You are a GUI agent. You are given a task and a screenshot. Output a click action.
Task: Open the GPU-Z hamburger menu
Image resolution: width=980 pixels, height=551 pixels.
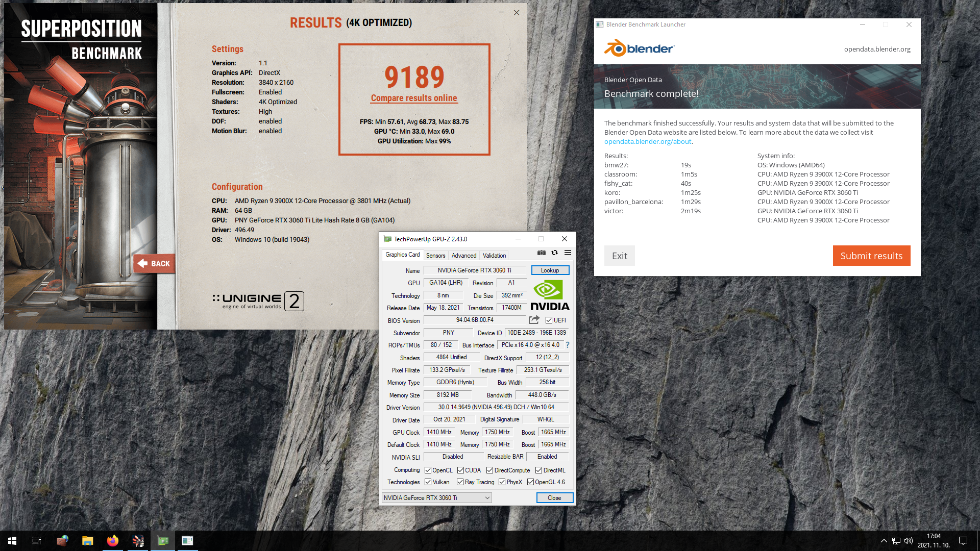(x=568, y=253)
